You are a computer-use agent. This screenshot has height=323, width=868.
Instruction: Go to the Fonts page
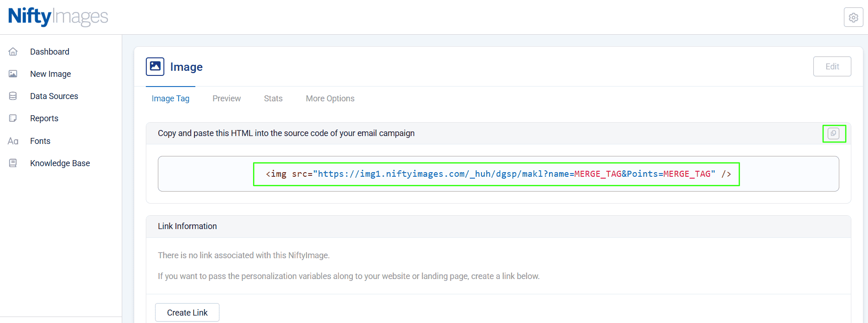(40, 141)
